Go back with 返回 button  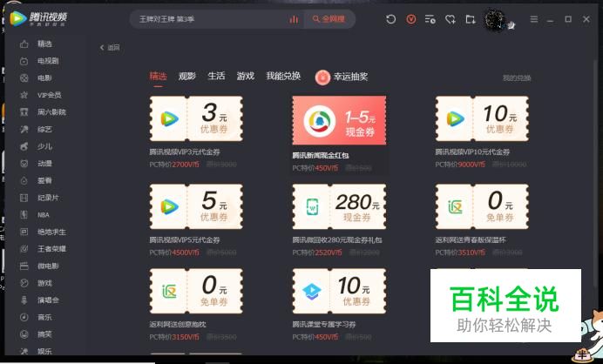click(110, 48)
